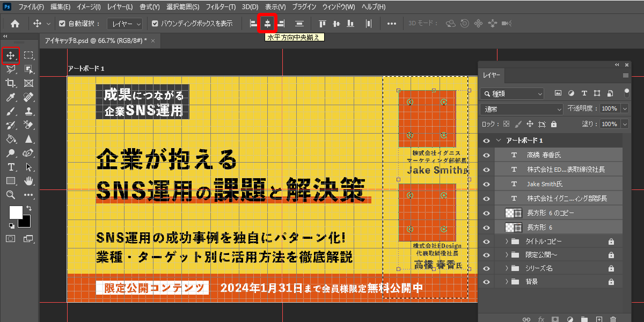Screen dimensions: 644x322
Task: Select the Horizontal Type tool
Action: tap(11, 167)
